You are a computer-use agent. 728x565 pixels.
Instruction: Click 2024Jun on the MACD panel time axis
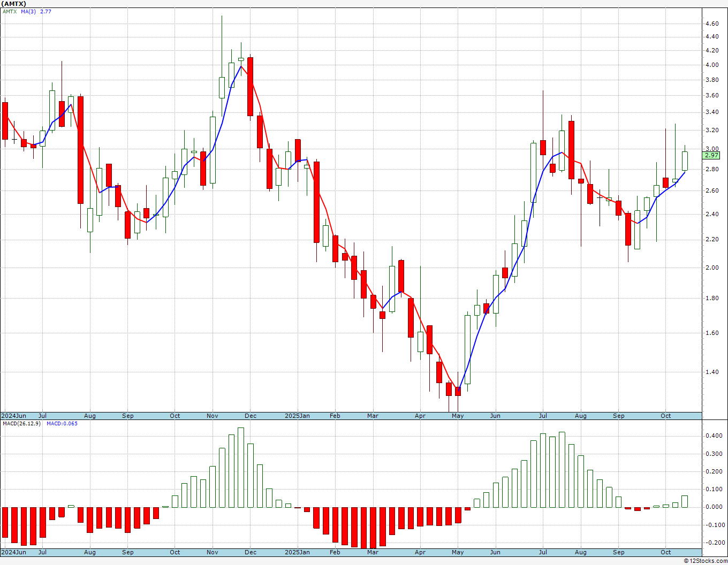(x=14, y=552)
